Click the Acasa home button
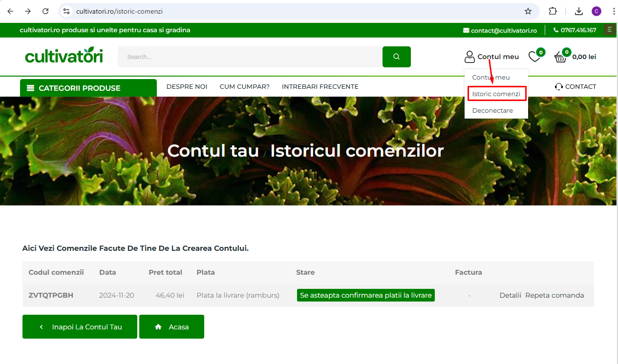Viewport: 618px width, 364px height. pos(171,327)
